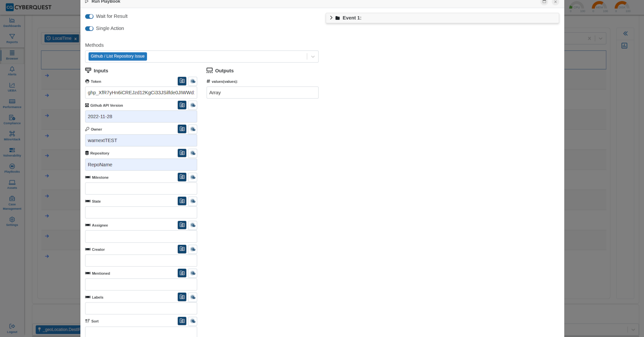Open UEBA in the left sidebar

(12, 87)
